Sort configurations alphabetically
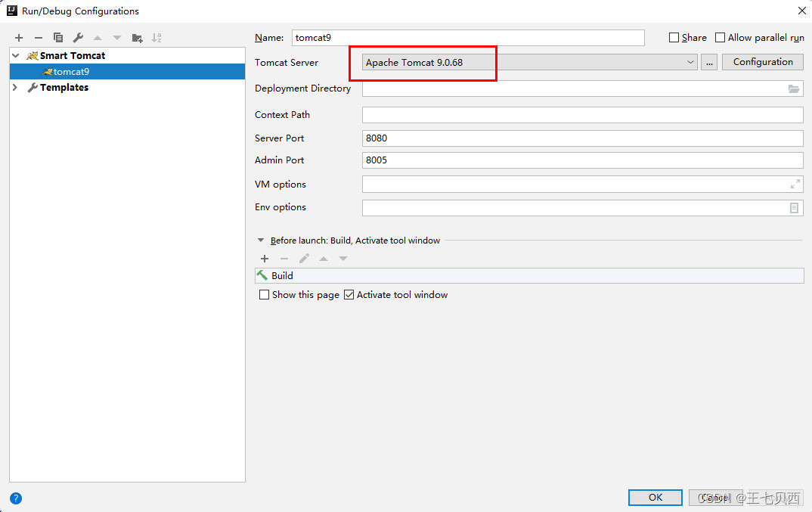812x512 pixels. coord(157,38)
